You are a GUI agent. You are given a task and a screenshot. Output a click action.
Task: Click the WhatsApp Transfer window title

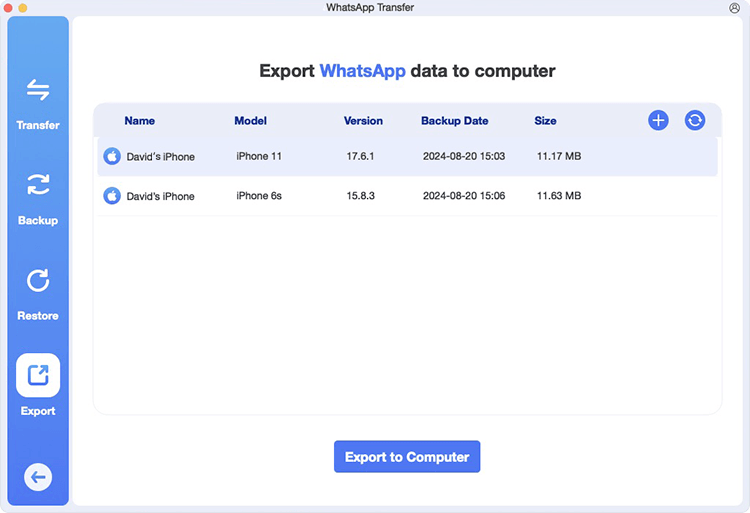[370, 8]
